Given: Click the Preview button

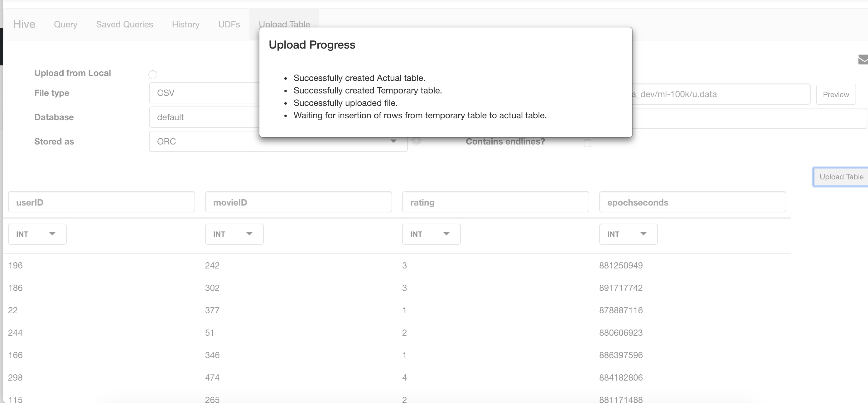Looking at the screenshot, I should 836,94.
